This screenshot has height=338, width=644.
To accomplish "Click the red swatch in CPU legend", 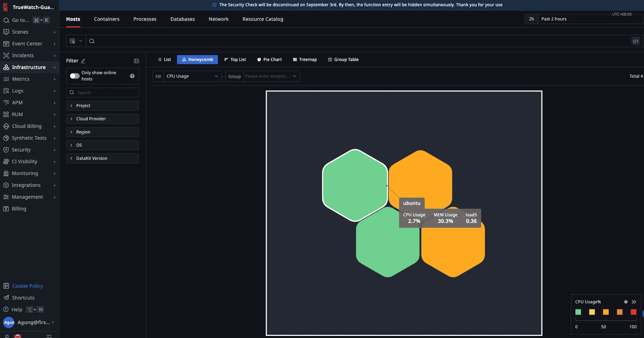I will (633, 312).
